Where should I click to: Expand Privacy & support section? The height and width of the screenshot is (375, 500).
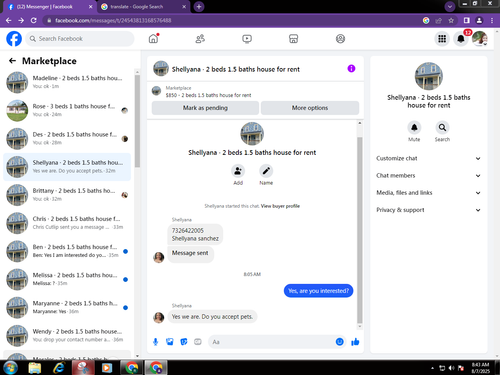click(x=428, y=210)
